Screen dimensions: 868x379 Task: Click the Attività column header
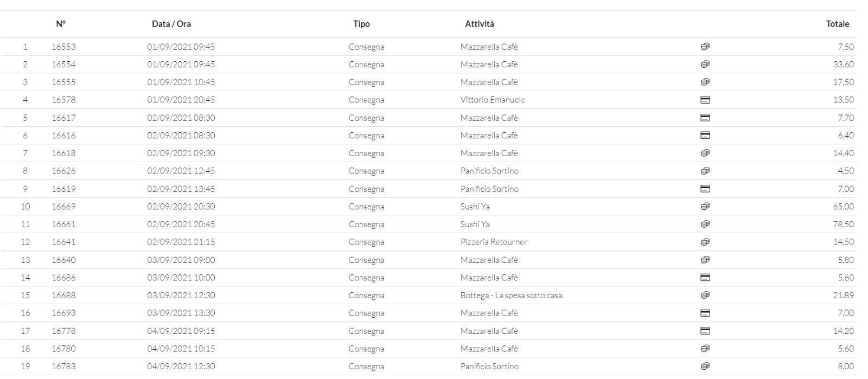pyautogui.click(x=479, y=24)
